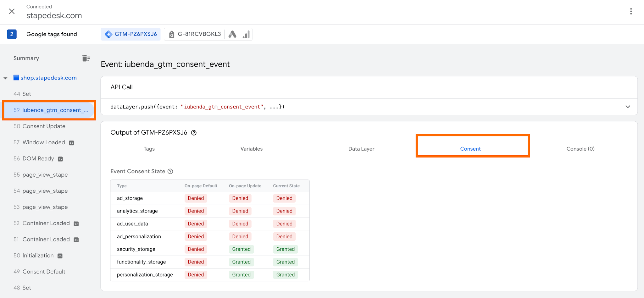
Task: Switch to the Data Layer tab
Action: point(361,149)
